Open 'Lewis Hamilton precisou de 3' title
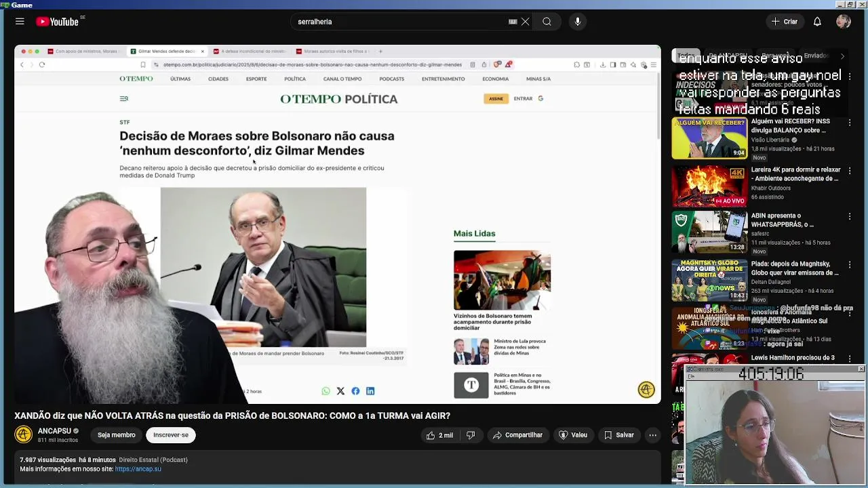The height and width of the screenshot is (488, 868). click(793, 358)
